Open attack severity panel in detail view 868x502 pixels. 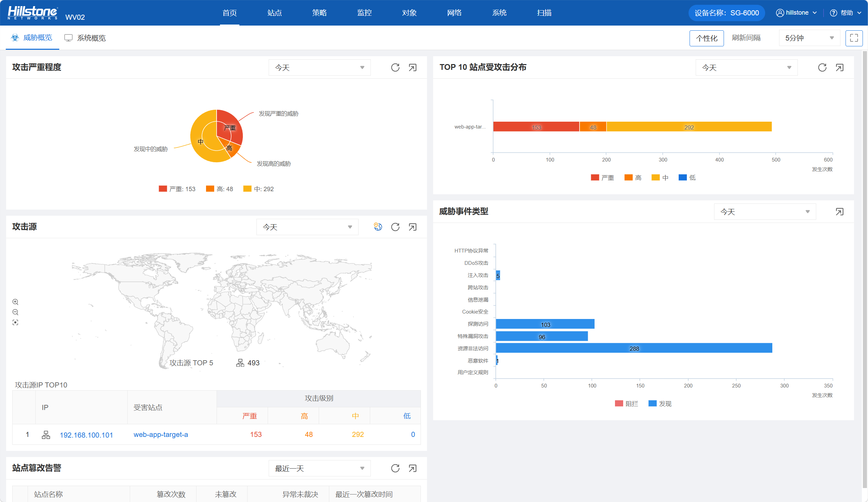click(x=412, y=67)
